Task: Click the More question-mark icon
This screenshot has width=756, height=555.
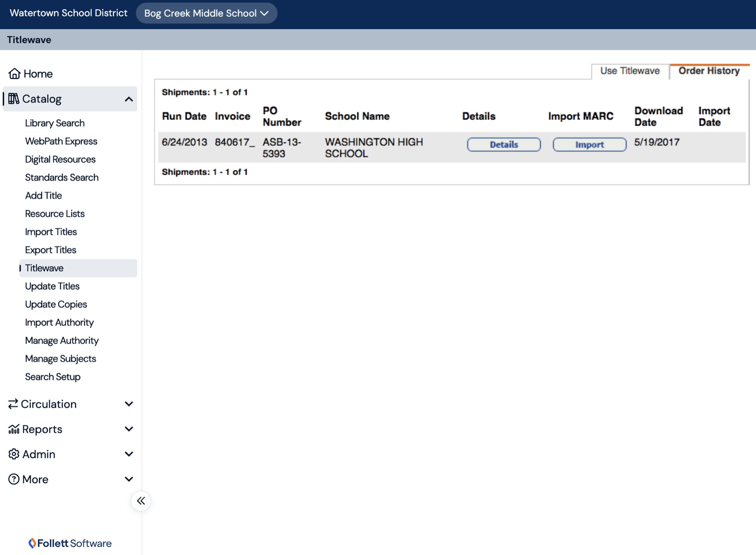Action: [14, 479]
